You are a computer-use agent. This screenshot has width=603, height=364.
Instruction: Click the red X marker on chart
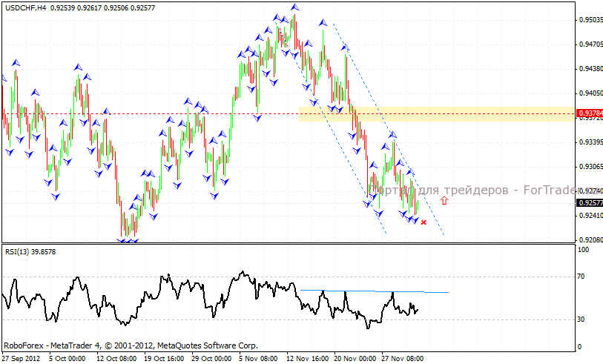point(424,222)
